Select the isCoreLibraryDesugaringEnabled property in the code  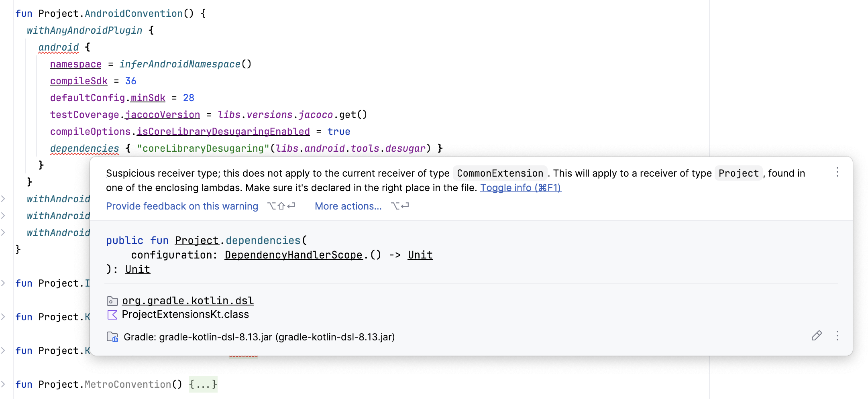tap(223, 132)
